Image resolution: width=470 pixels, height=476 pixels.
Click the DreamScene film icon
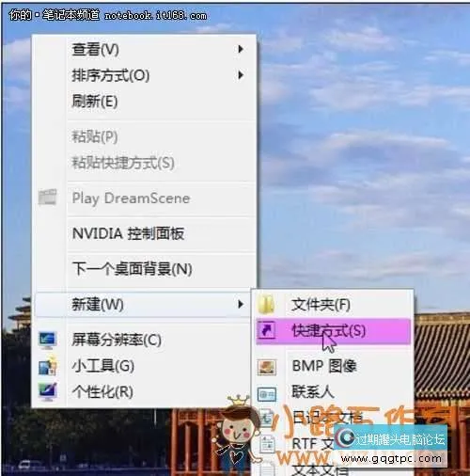click(x=48, y=198)
